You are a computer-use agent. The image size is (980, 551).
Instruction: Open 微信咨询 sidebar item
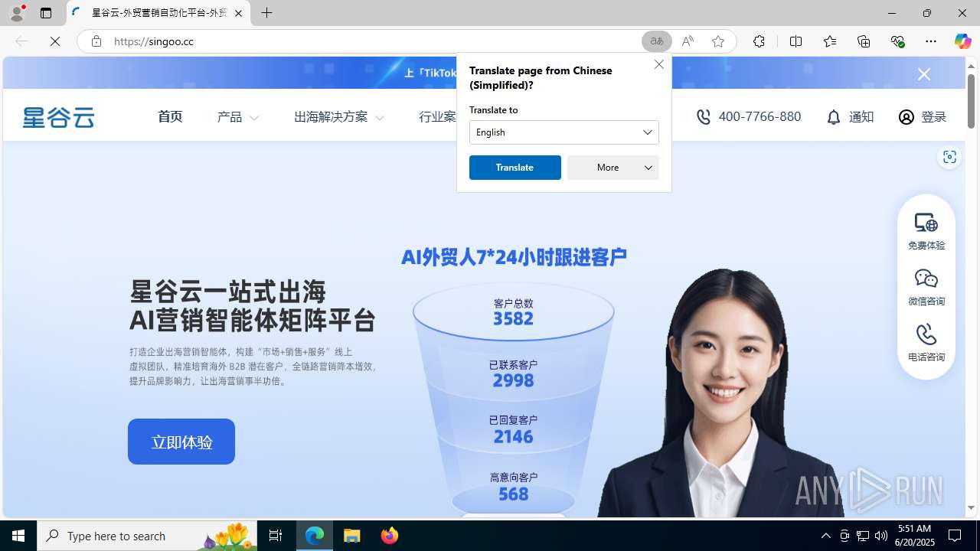[926, 287]
